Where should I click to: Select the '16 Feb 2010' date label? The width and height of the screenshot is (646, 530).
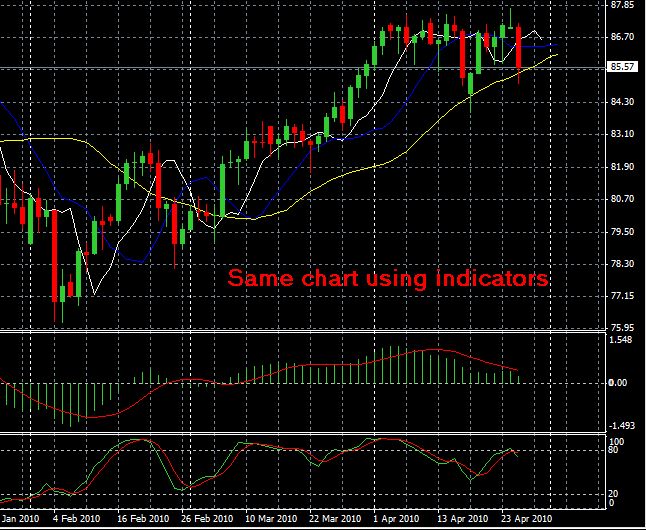pyautogui.click(x=139, y=520)
